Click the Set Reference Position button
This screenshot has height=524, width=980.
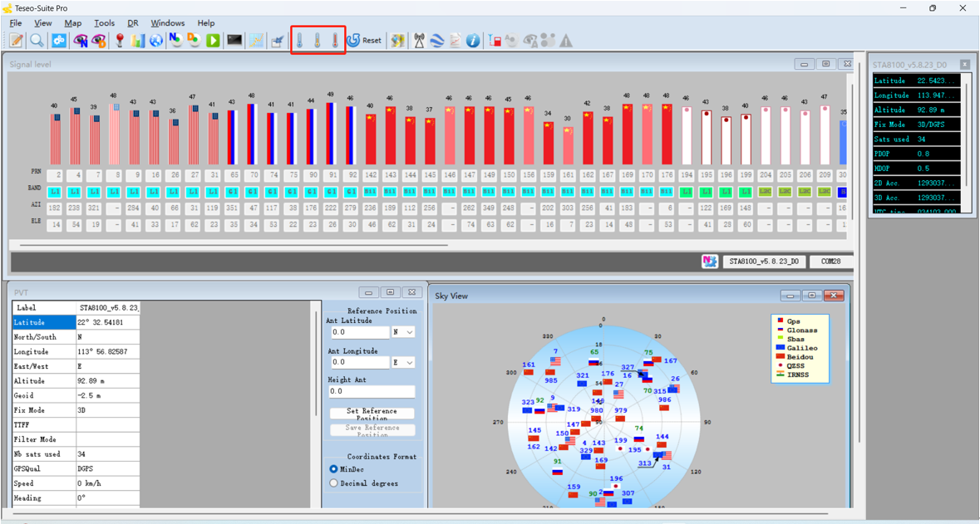(x=372, y=413)
